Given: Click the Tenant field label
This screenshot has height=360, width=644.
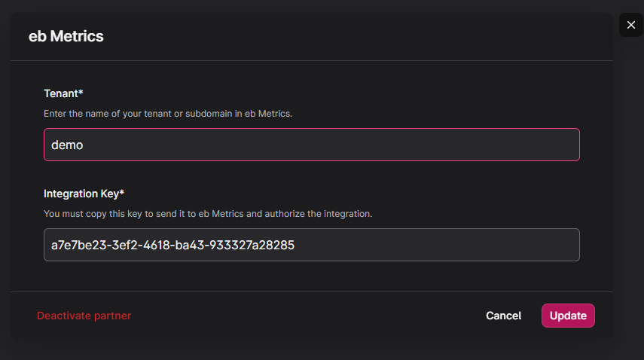Looking at the screenshot, I should pos(63,93).
